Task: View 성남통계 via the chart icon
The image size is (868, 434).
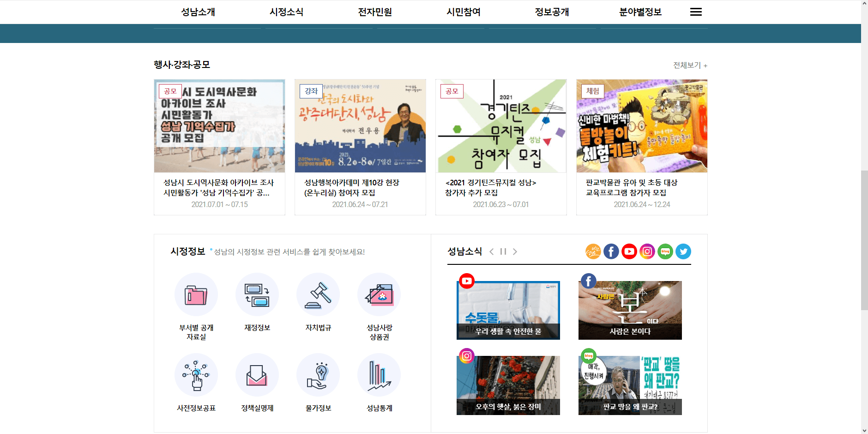Action: click(x=379, y=375)
